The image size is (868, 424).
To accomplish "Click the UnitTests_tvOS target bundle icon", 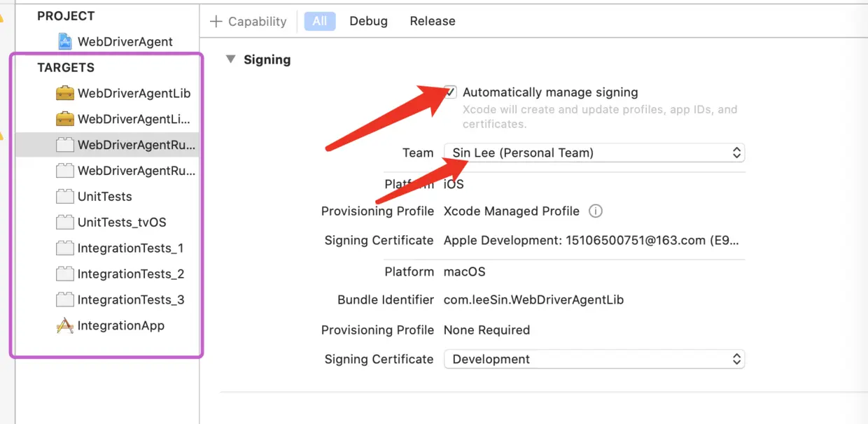I will pyautogui.click(x=65, y=222).
